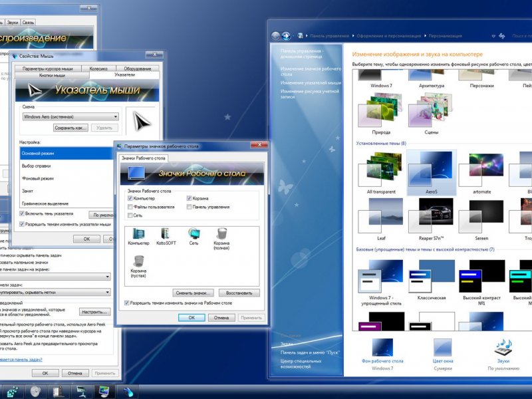The image size is (532, 399).
Task: Open the taskbar screen location dropdown
Action: tap(55, 277)
